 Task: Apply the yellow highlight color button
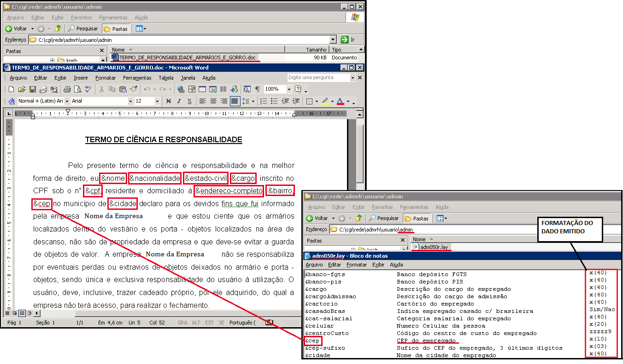click(325, 101)
